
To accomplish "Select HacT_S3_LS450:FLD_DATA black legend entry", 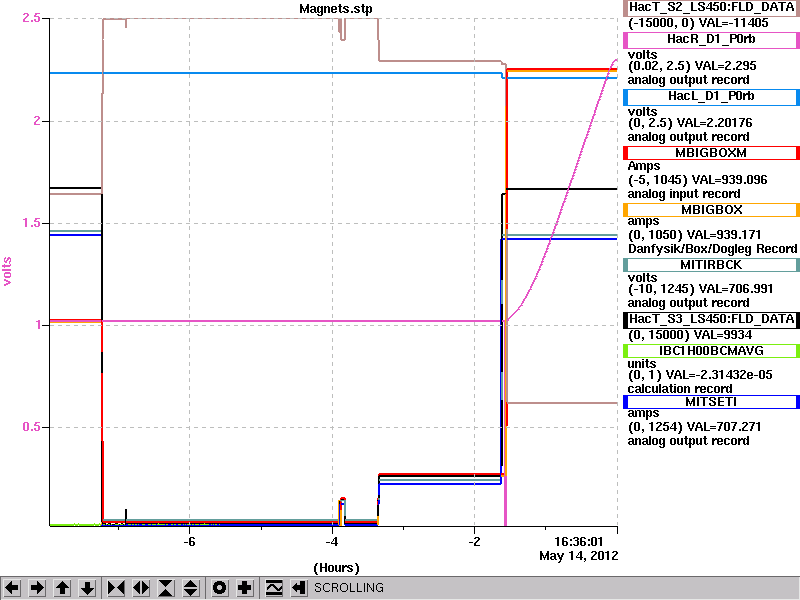I will 711,319.
